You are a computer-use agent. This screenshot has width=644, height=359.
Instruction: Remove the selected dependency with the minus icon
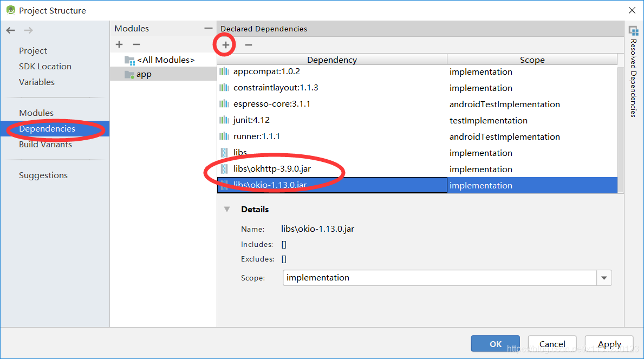249,45
